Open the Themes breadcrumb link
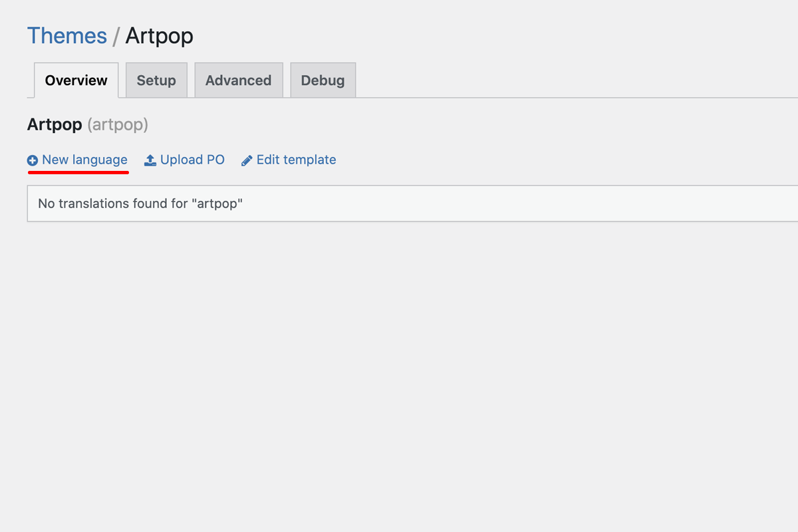The width and height of the screenshot is (798, 532). (66, 35)
